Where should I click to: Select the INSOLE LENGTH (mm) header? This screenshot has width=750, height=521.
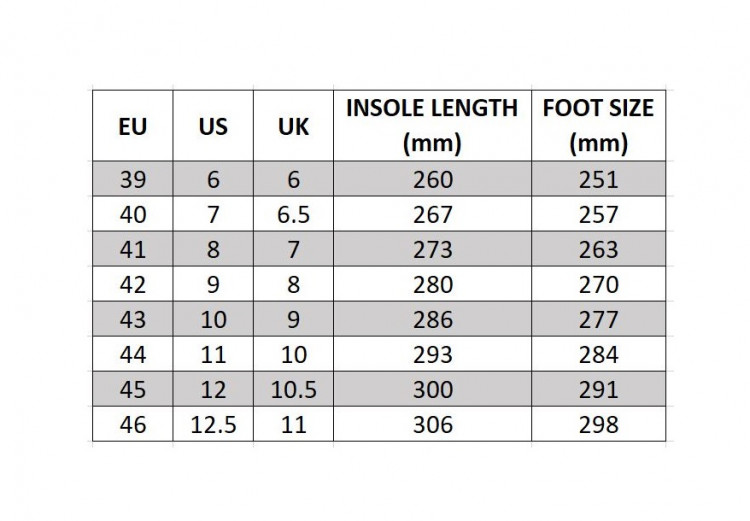click(x=432, y=126)
